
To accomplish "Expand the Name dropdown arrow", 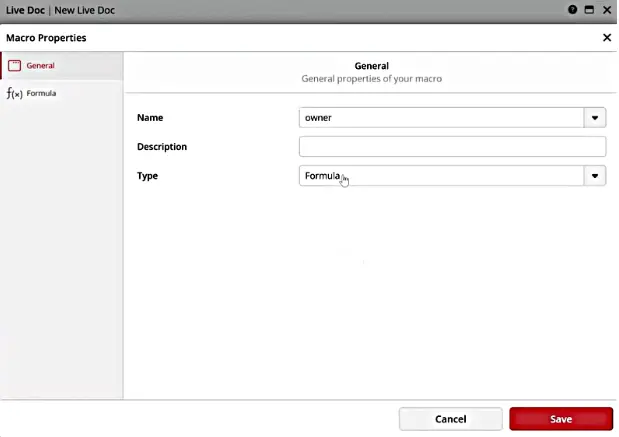I will (x=595, y=118).
